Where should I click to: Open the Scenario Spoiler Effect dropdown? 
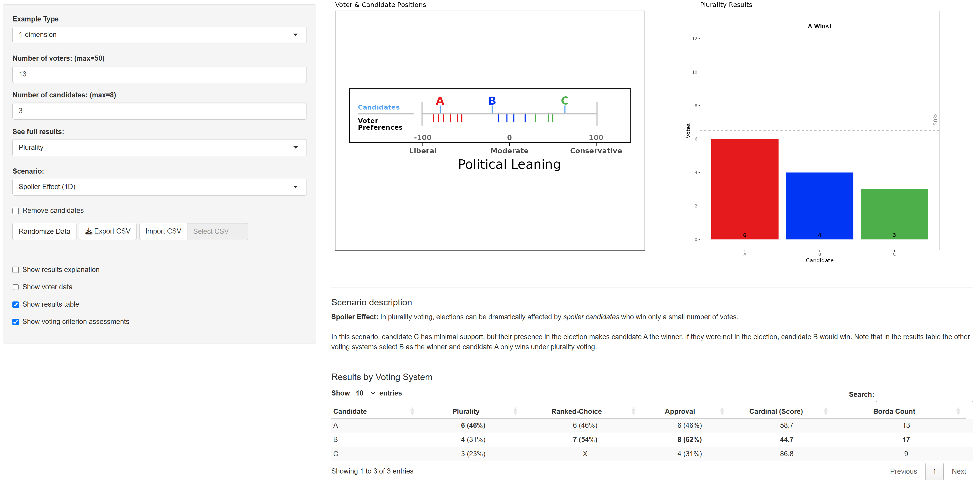(x=159, y=187)
